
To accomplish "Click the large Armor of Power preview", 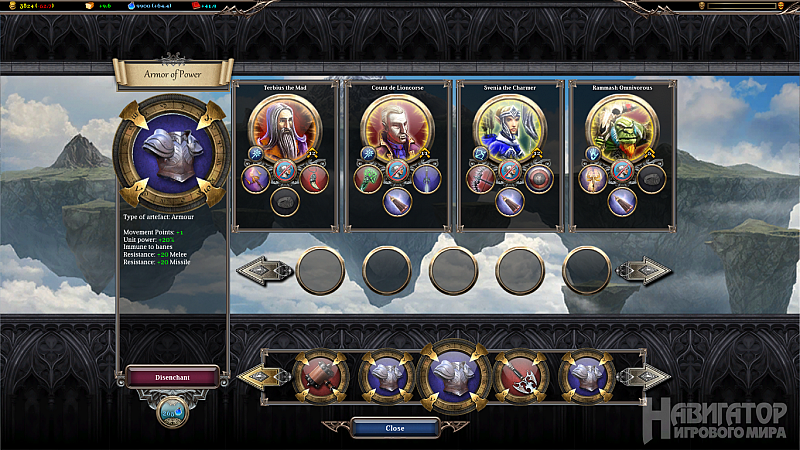I will coord(172,153).
